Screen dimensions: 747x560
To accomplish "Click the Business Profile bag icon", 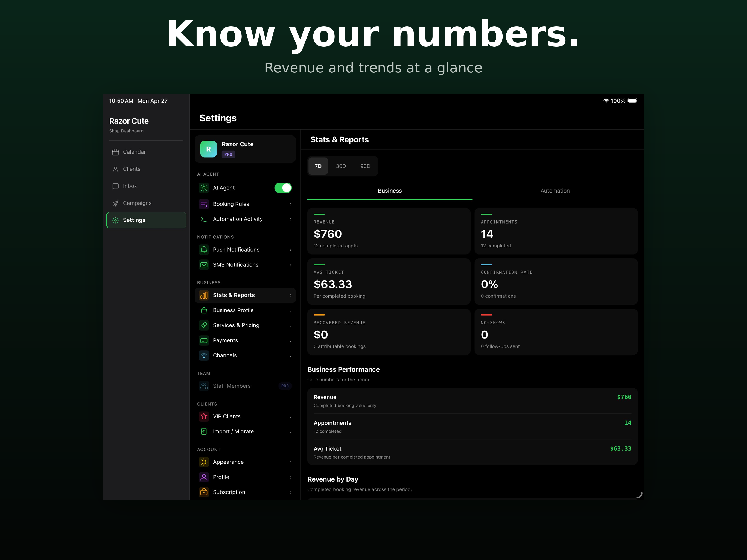I will tap(204, 310).
